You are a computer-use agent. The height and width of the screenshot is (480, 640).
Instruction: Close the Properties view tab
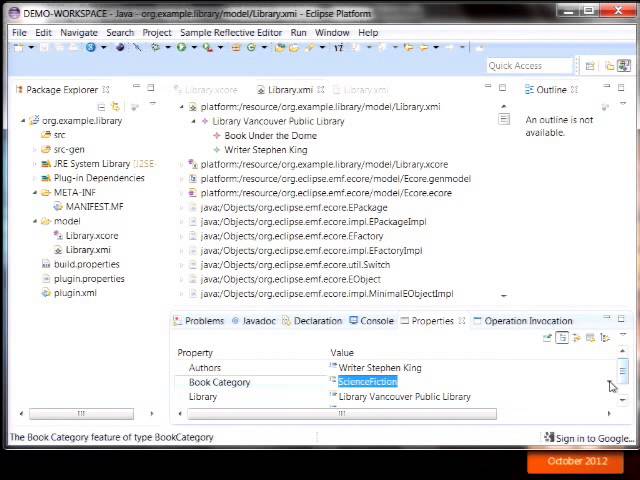click(462, 321)
